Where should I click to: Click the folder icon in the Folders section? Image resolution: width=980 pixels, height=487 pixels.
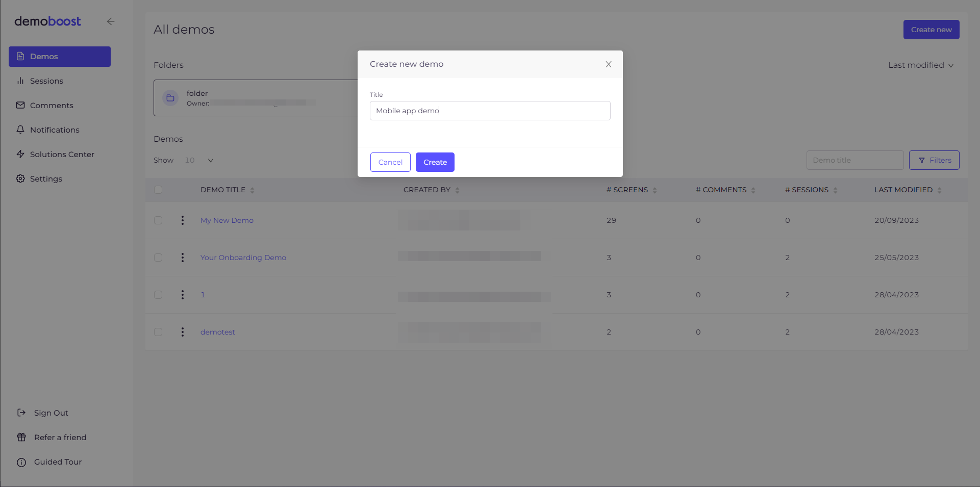(170, 97)
